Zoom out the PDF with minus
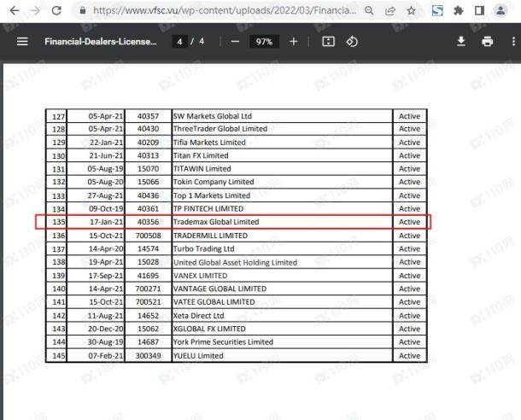 click(235, 42)
